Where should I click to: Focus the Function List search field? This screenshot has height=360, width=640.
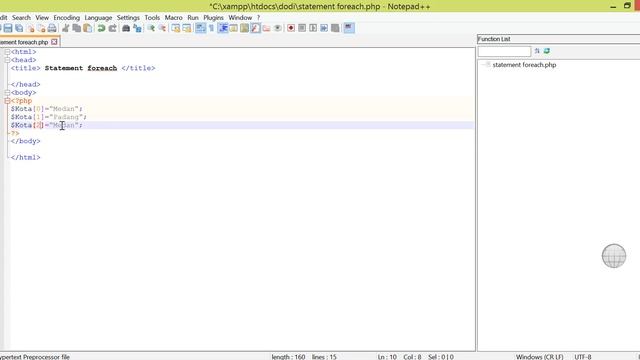click(504, 51)
